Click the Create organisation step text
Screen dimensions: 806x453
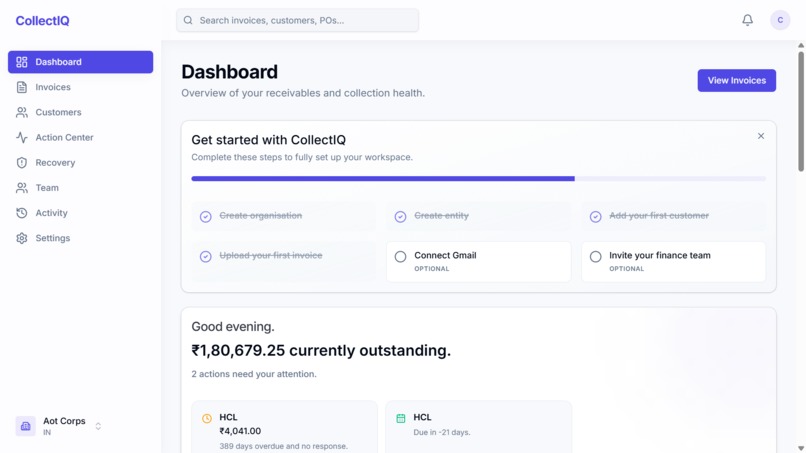pyautogui.click(x=261, y=215)
